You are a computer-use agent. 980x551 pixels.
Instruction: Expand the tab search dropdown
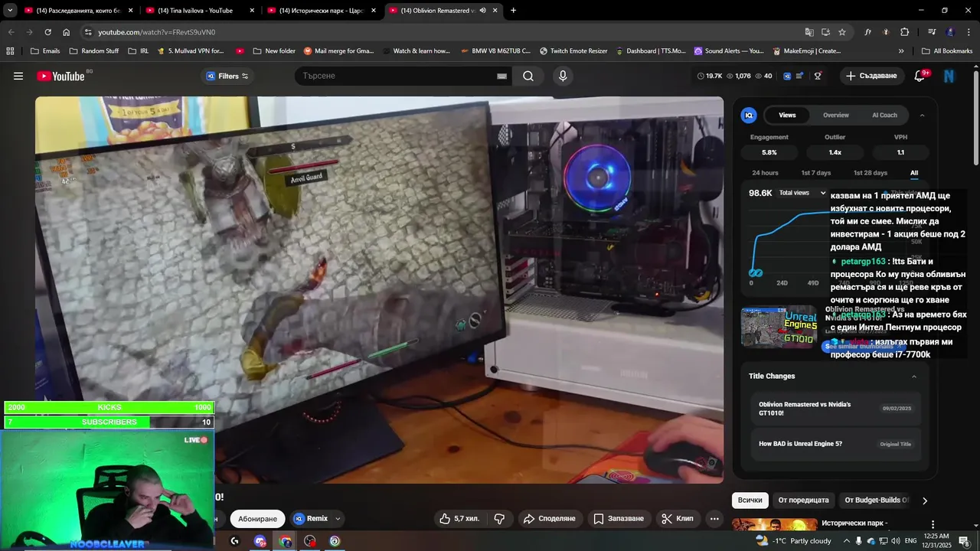[9, 11]
